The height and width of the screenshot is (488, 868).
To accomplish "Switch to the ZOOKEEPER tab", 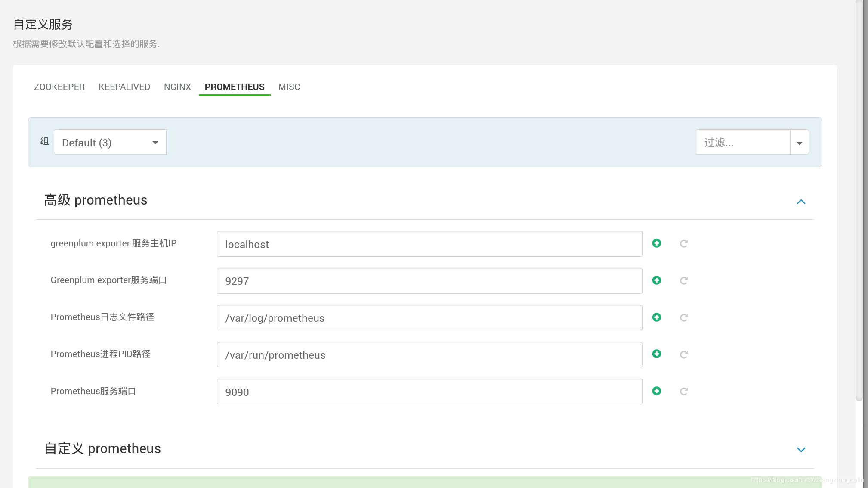I will (x=59, y=87).
